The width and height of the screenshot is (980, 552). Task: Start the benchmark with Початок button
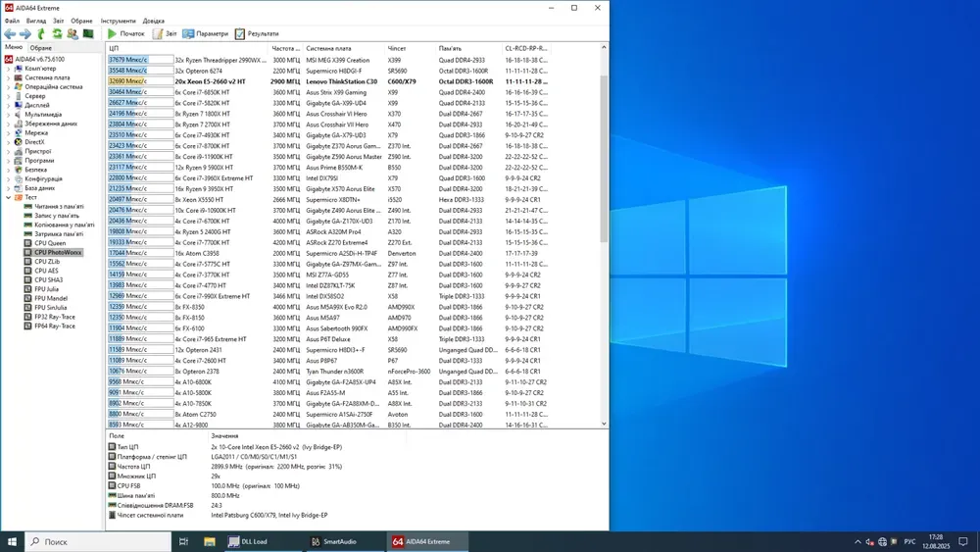click(125, 33)
